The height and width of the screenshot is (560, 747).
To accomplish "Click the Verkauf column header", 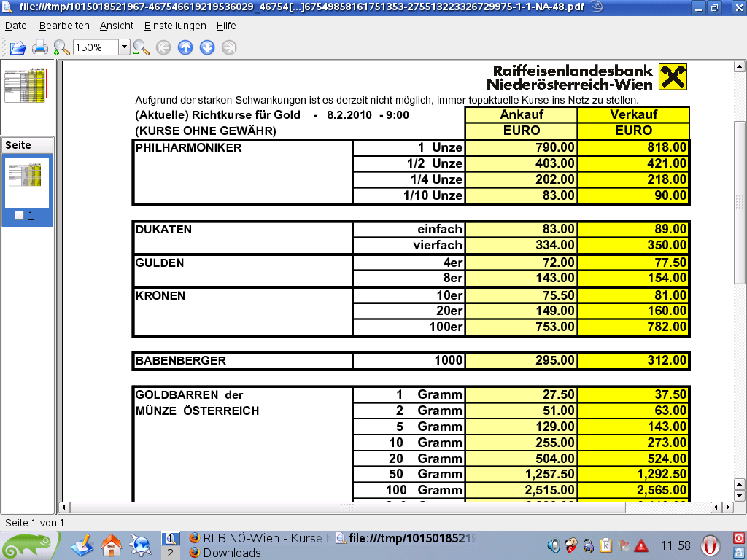I will 634,114.
